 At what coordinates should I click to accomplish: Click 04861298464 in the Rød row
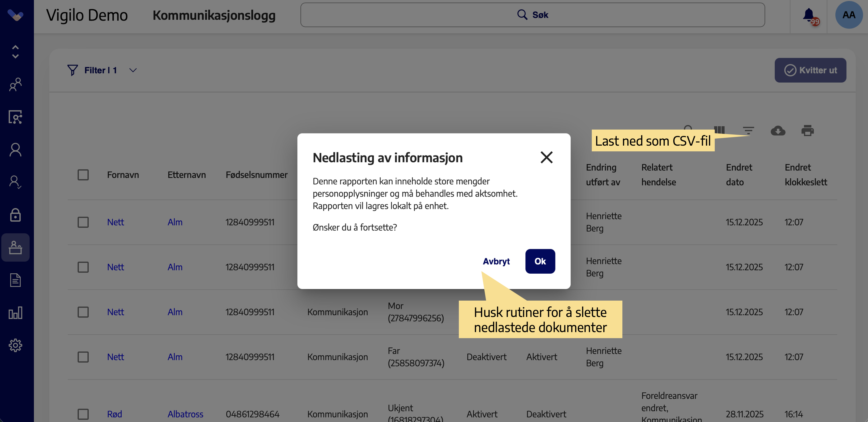[x=252, y=414]
